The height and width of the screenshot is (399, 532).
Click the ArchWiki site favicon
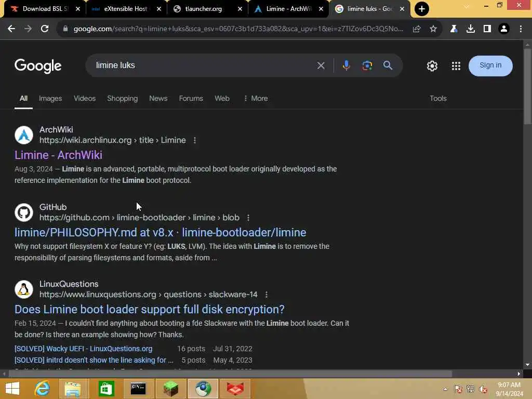point(24,135)
